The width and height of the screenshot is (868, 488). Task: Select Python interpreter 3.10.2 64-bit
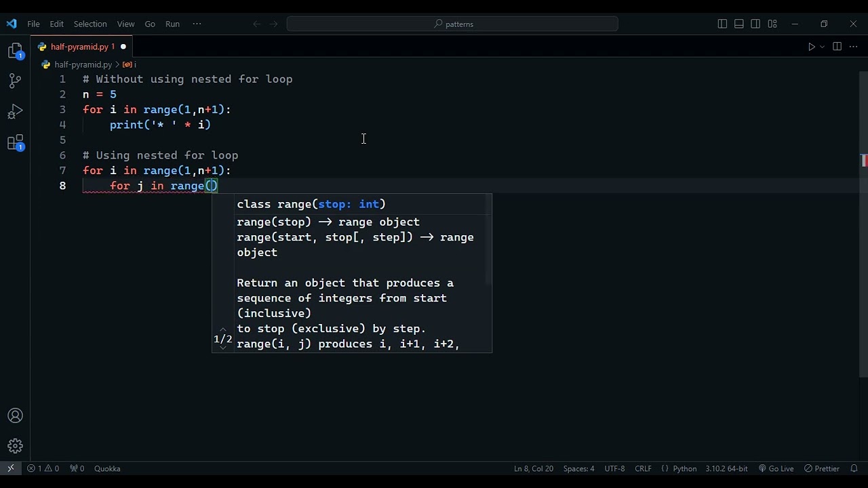726,468
